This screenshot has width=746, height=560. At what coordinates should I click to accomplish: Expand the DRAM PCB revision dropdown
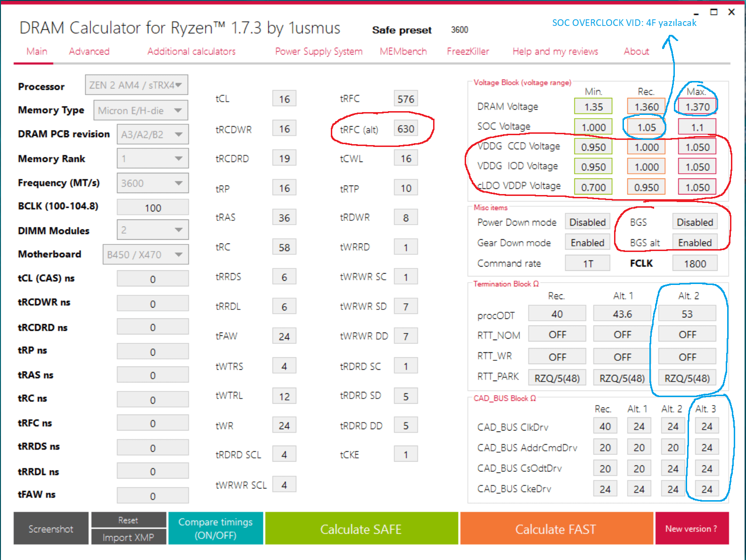pos(153,134)
